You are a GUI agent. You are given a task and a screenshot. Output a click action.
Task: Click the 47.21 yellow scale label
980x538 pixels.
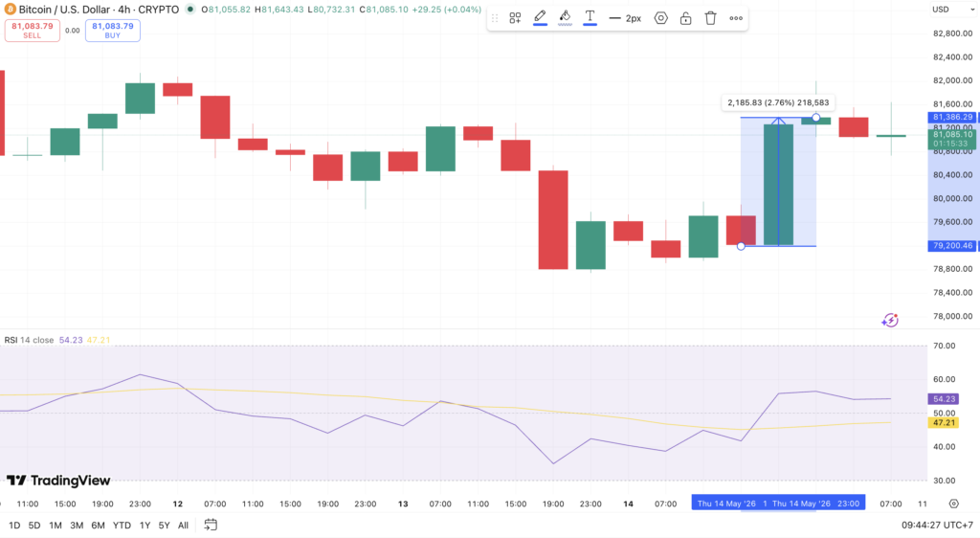click(944, 423)
